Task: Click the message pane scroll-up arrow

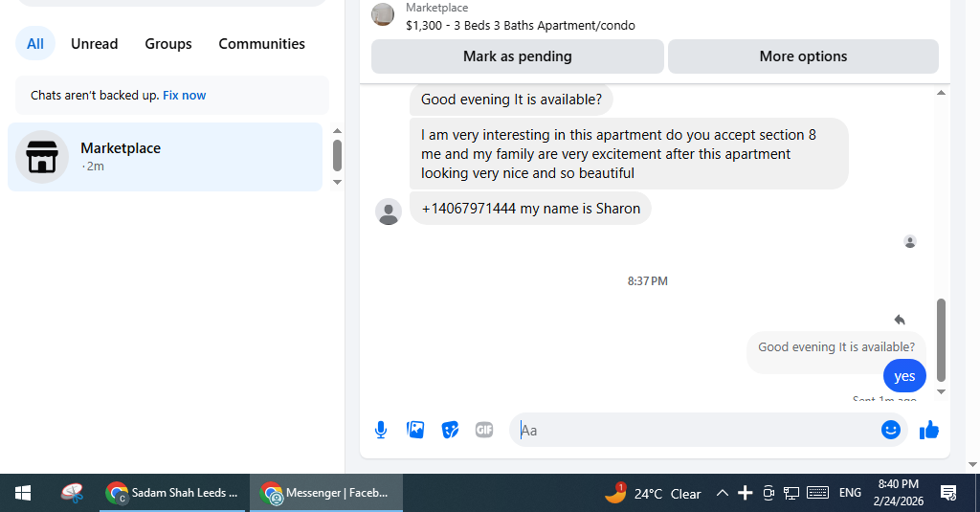Action: (941, 93)
